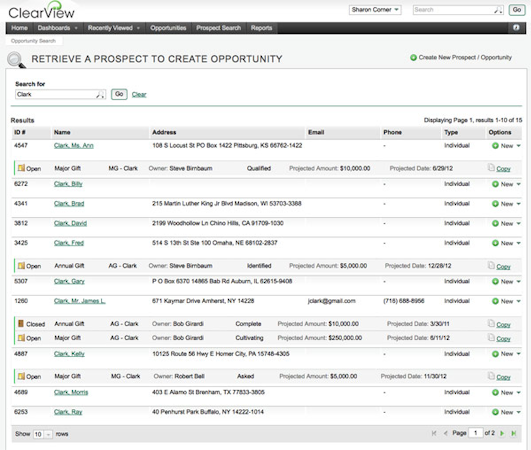The height and width of the screenshot is (450, 531).
Task: Click Closed folder icon on James's Annual Gift
Action: (x=21, y=324)
